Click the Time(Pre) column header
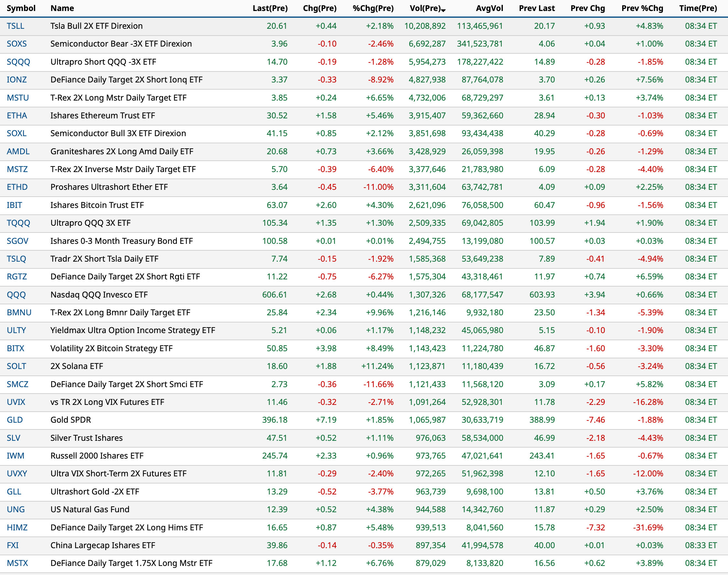 (x=698, y=8)
